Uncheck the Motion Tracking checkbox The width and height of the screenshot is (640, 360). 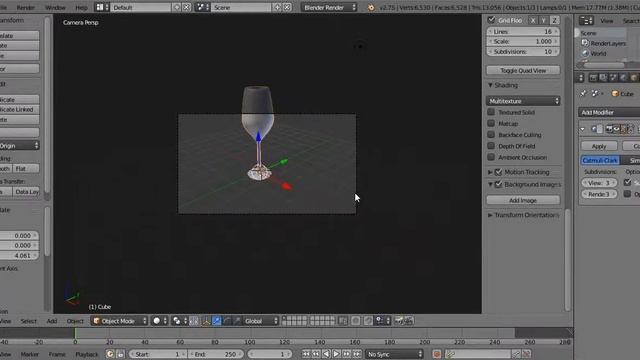(498, 172)
